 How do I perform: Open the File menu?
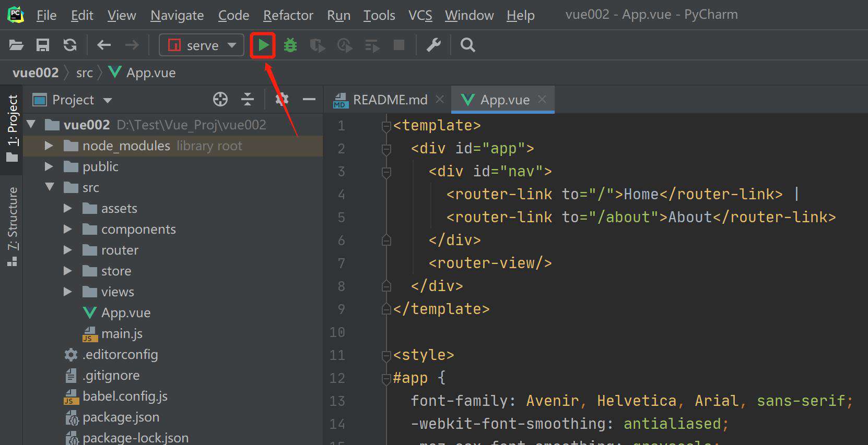[x=46, y=15]
